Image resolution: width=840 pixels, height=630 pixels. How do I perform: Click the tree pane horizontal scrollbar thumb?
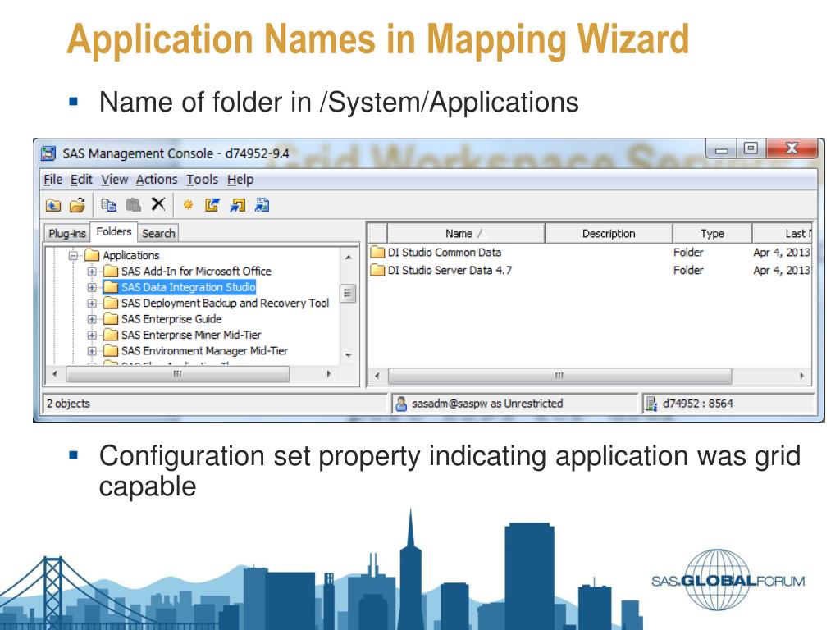click(x=178, y=374)
